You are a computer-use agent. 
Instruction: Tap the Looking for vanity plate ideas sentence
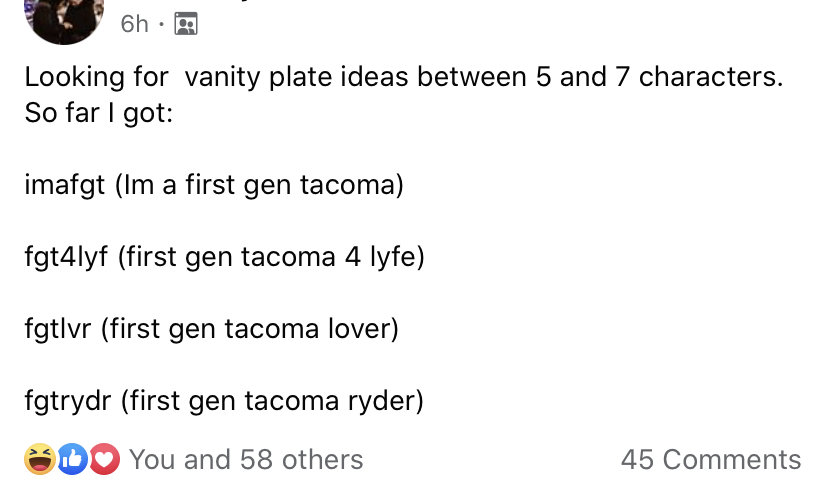(403, 77)
